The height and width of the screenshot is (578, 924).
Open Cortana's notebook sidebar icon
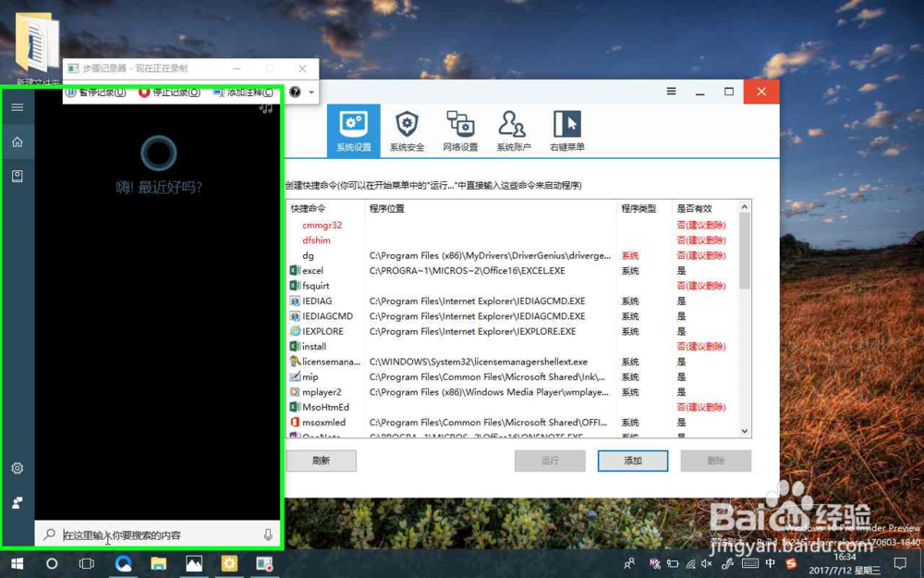pyautogui.click(x=17, y=175)
